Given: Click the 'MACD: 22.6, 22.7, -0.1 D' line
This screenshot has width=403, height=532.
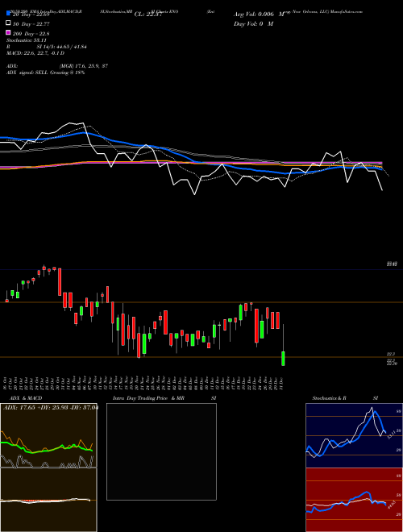Looking at the screenshot, I should point(35,53).
